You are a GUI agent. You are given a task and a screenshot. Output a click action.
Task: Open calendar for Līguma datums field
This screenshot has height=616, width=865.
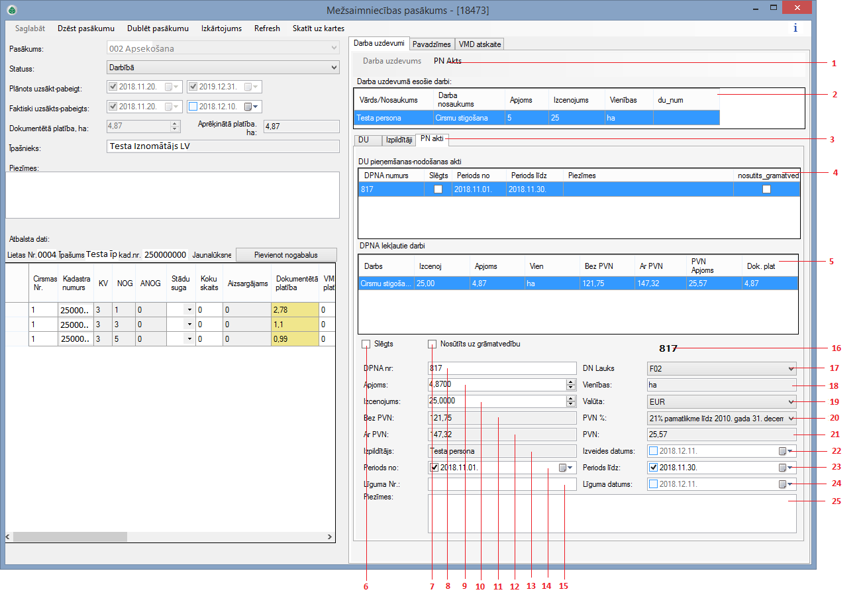tap(791, 484)
